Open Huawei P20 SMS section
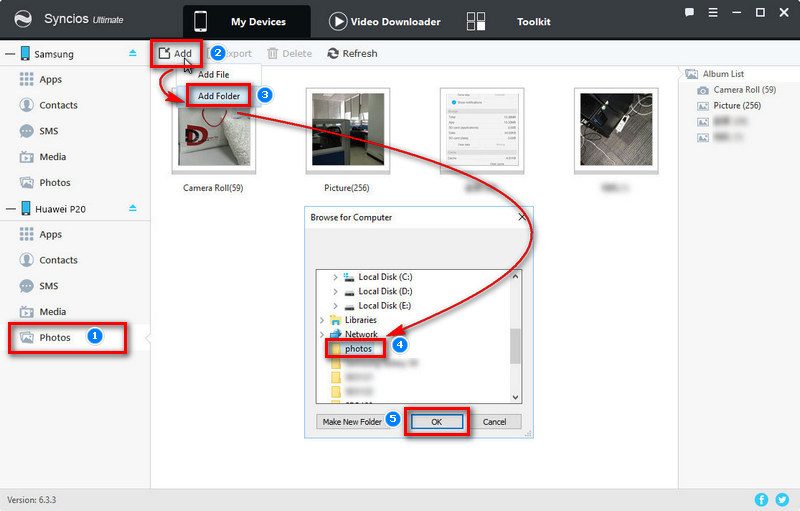800x511 pixels. [48, 286]
